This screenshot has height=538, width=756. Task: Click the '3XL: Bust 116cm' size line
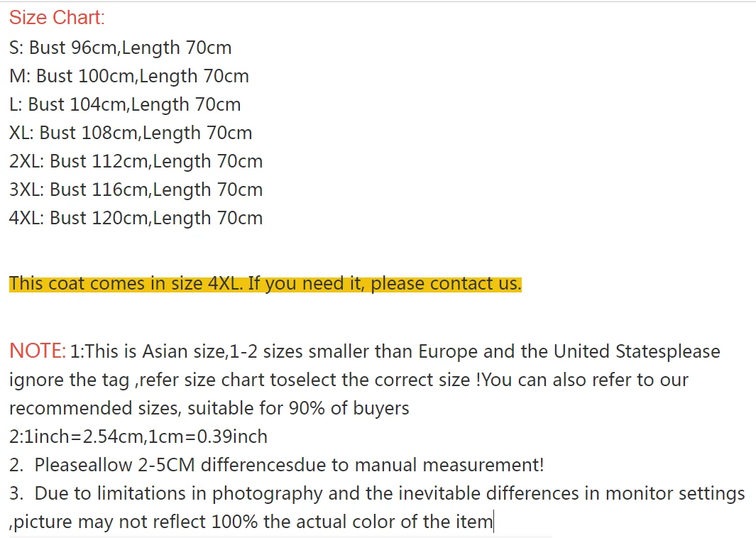point(136,190)
